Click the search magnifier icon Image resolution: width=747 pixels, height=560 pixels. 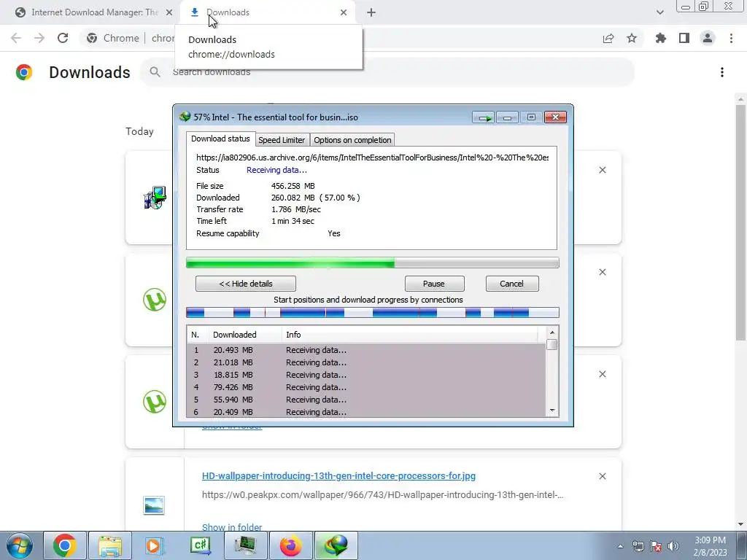(155, 72)
